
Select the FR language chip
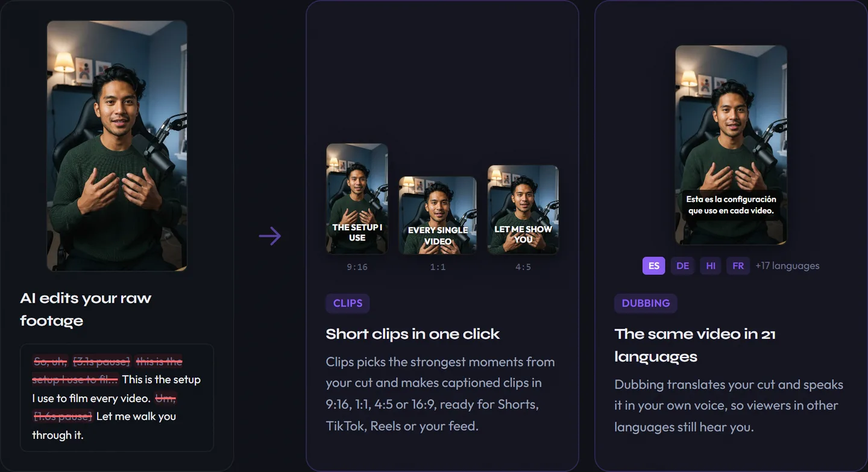coord(738,266)
